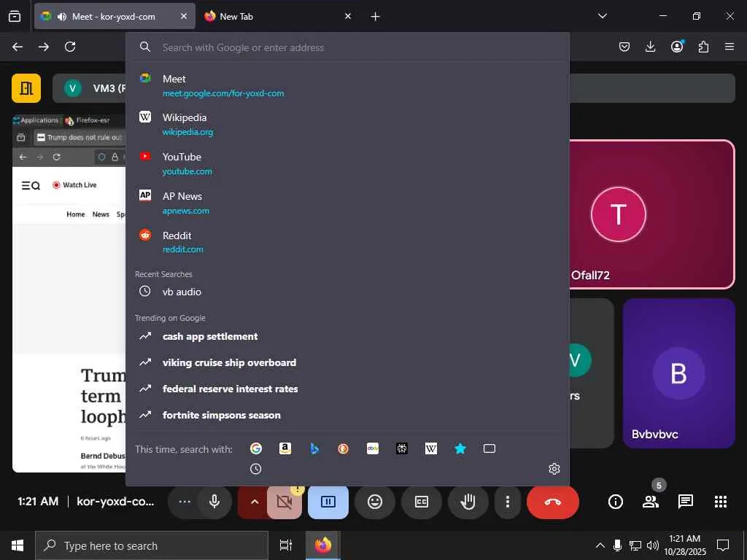Raise hand in the meeting
747x560 pixels.
(468, 502)
